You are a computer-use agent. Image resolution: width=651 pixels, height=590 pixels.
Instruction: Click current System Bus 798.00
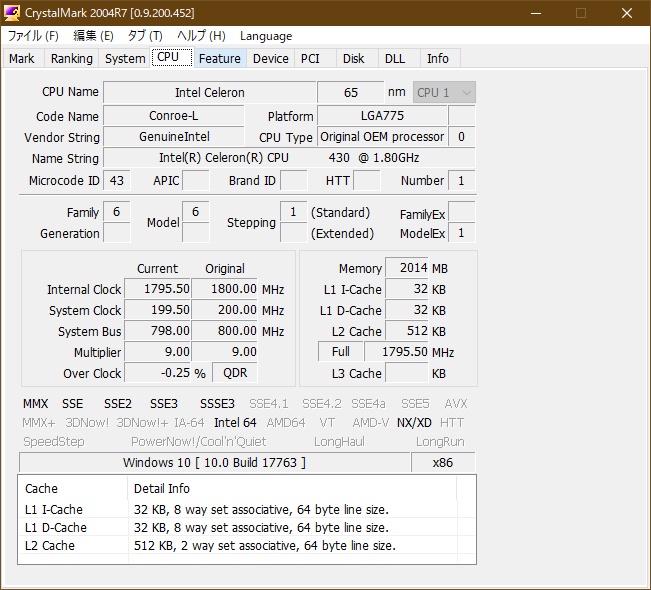point(157,331)
